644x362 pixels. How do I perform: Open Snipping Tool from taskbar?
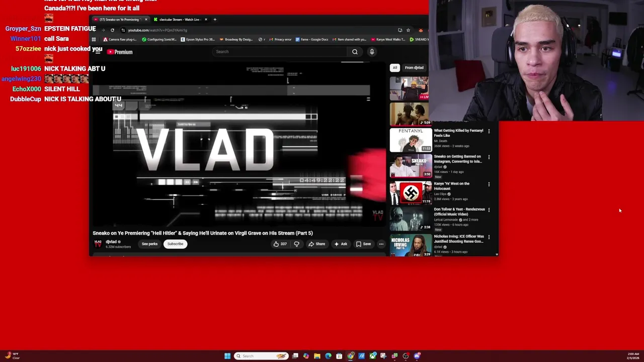coord(383,356)
